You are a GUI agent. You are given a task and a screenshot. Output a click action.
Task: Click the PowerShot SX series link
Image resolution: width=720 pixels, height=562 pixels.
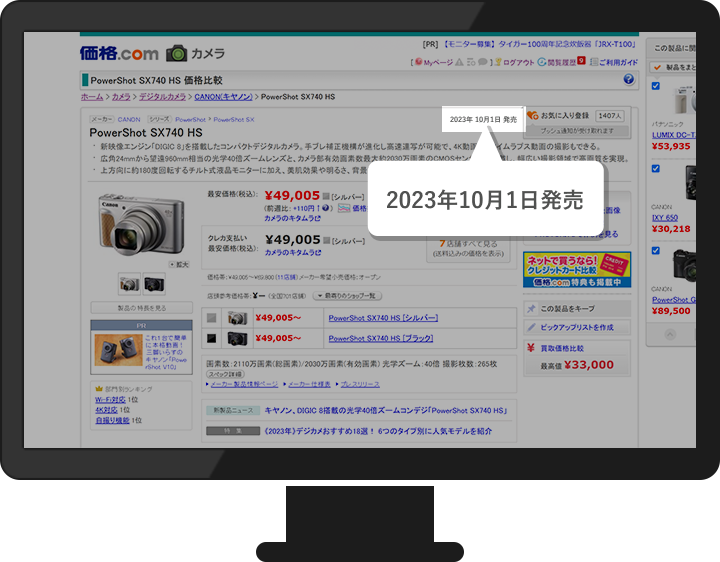[x=234, y=119]
